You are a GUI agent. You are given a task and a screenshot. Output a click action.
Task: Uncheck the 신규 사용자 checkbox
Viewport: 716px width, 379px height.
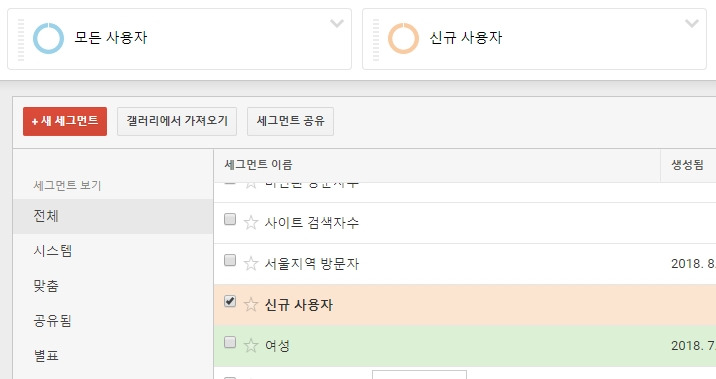(230, 301)
